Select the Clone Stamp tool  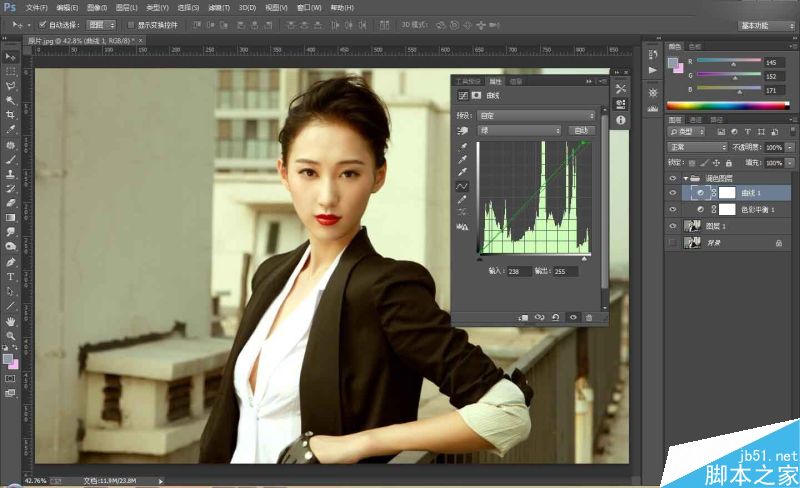tap(10, 174)
